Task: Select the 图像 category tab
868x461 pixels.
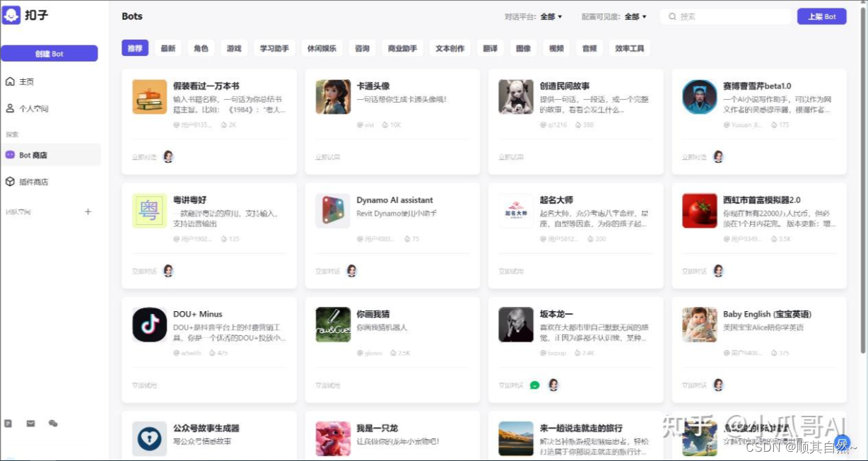Action: (523, 48)
